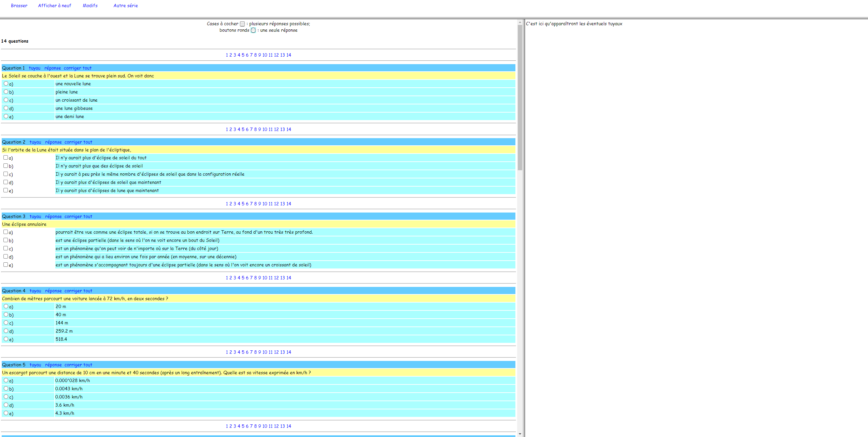
Task: Click Afficher à neuf link
Action: (55, 5)
